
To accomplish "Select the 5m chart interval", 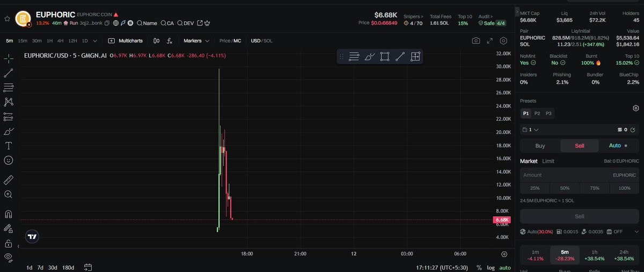I will click(10, 41).
